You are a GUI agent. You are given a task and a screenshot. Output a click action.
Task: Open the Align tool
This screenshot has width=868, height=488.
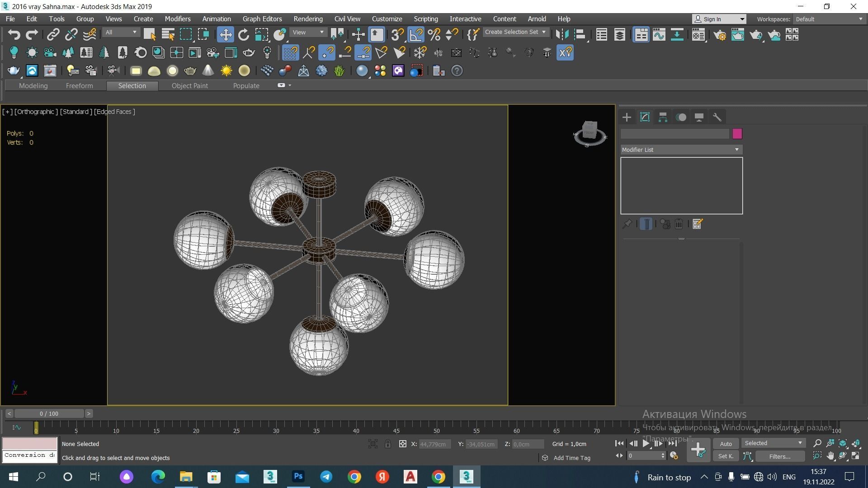(580, 35)
